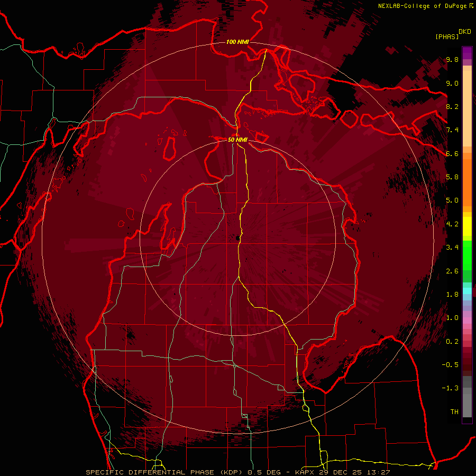Click the pink band in color scale

click(x=467, y=321)
